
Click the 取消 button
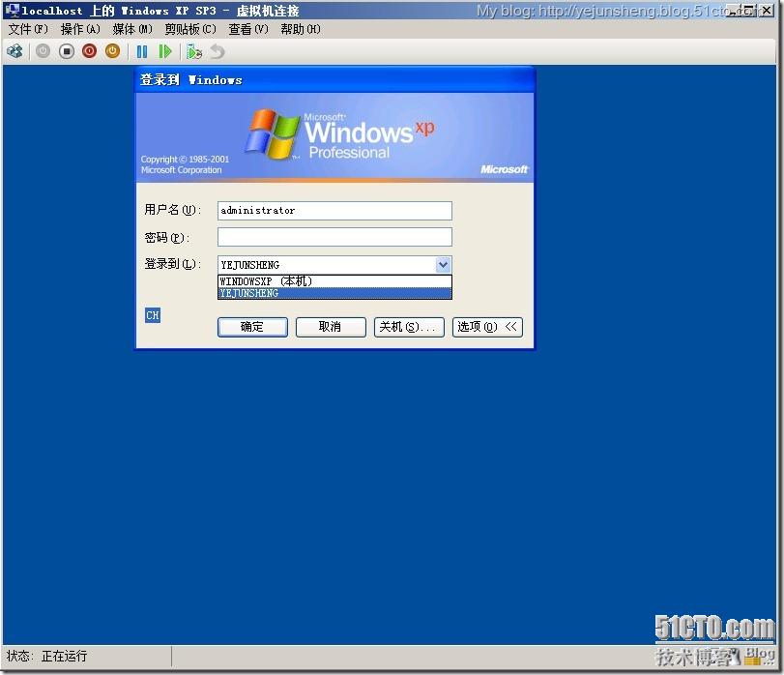[x=331, y=327]
